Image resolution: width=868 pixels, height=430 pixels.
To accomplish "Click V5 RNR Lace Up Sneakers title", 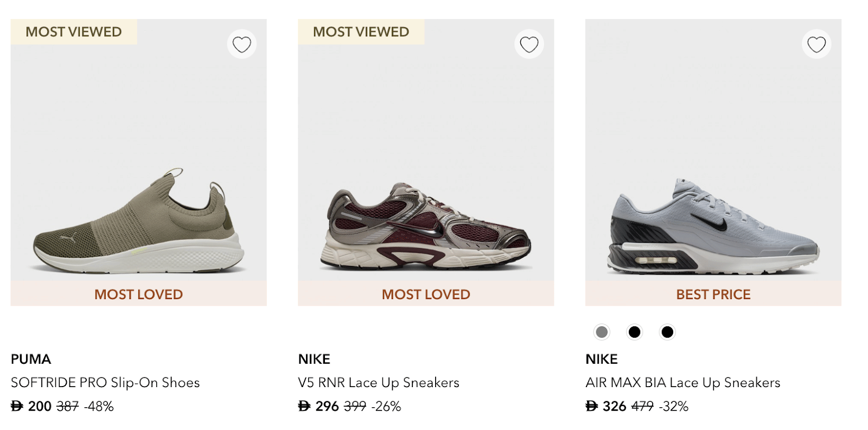I will coord(379,383).
